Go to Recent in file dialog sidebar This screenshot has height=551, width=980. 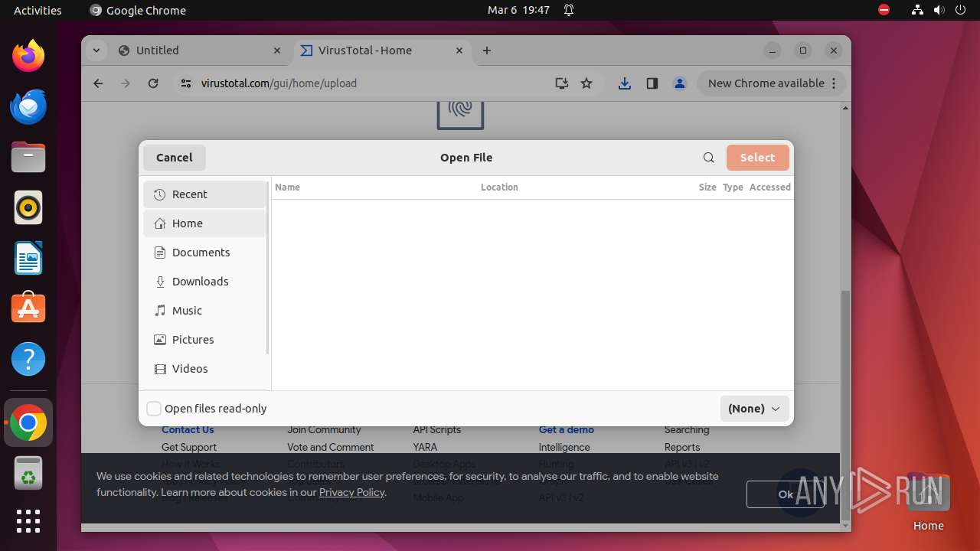coord(204,194)
